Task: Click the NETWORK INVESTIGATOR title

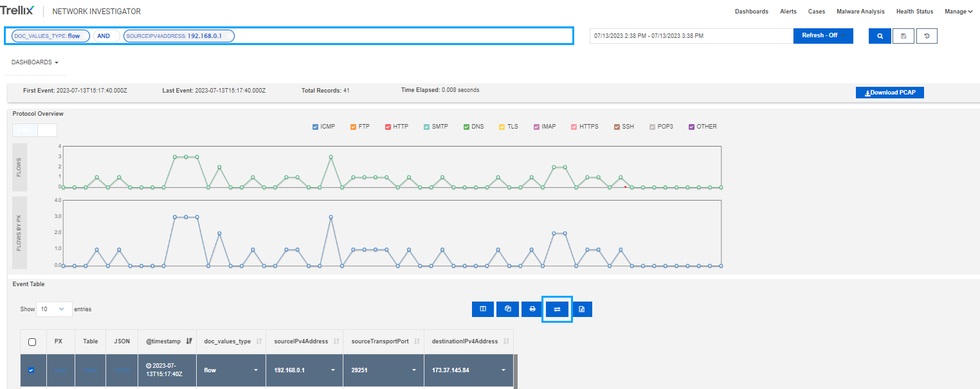Action: pyautogui.click(x=96, y=12)
